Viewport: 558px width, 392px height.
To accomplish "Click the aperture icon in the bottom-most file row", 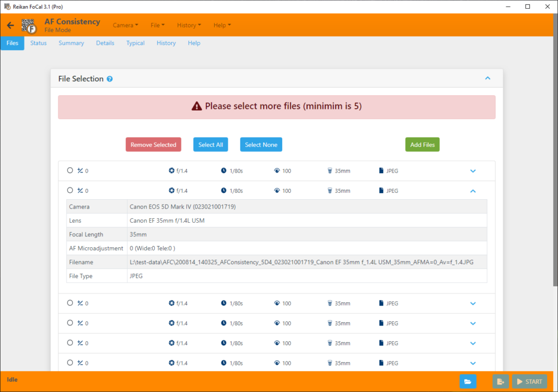I will pyautogui.click(x=172, y=363).
